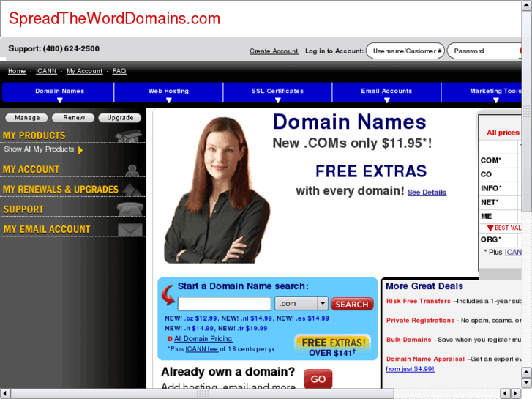Click the Manage button

click(x=27, y=118)
